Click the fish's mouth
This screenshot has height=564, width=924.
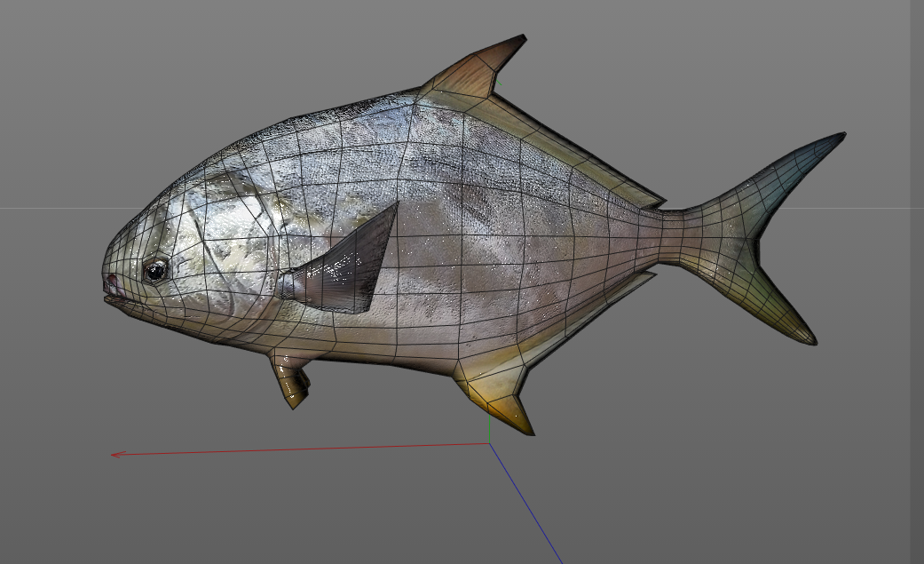116,293
